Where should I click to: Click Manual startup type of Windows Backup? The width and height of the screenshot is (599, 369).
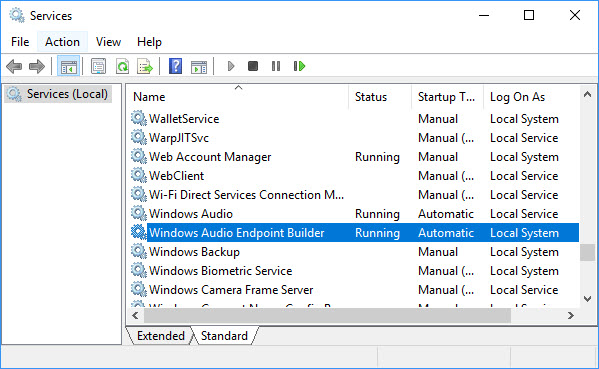(x=438, y=252)
